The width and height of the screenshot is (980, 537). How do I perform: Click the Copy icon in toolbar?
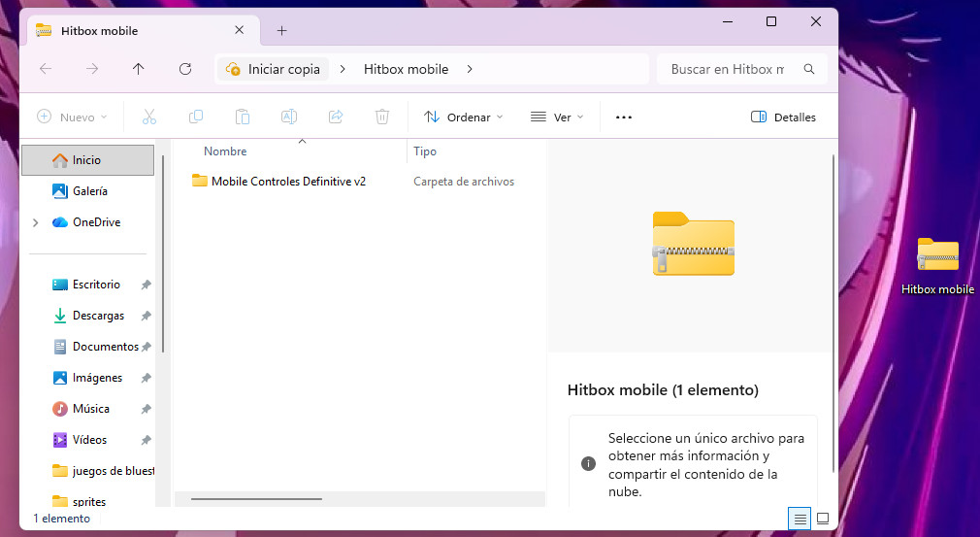click(196, 117)
